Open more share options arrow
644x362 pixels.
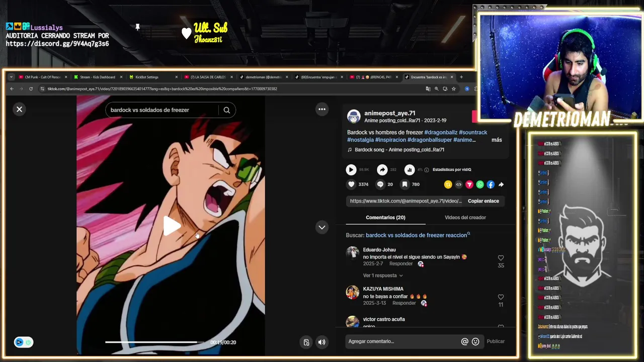501,185
